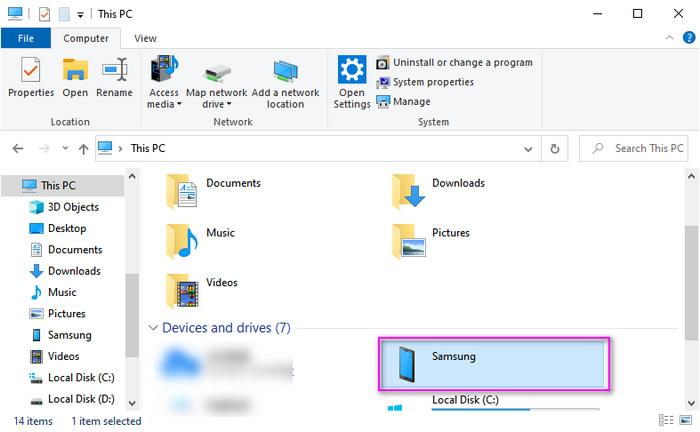The height and width of the screenshot is (432, 700).
Task: Switch to the View ribbon tab
Action: tap(146, 38)
